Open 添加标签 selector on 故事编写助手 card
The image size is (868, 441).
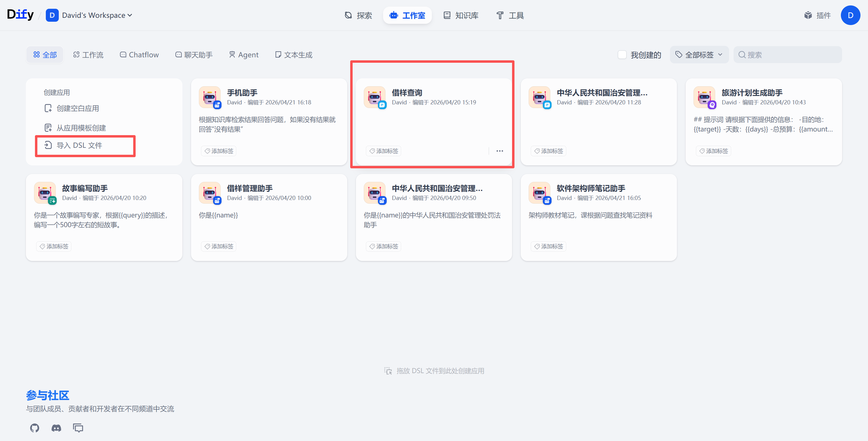(54, 246)
